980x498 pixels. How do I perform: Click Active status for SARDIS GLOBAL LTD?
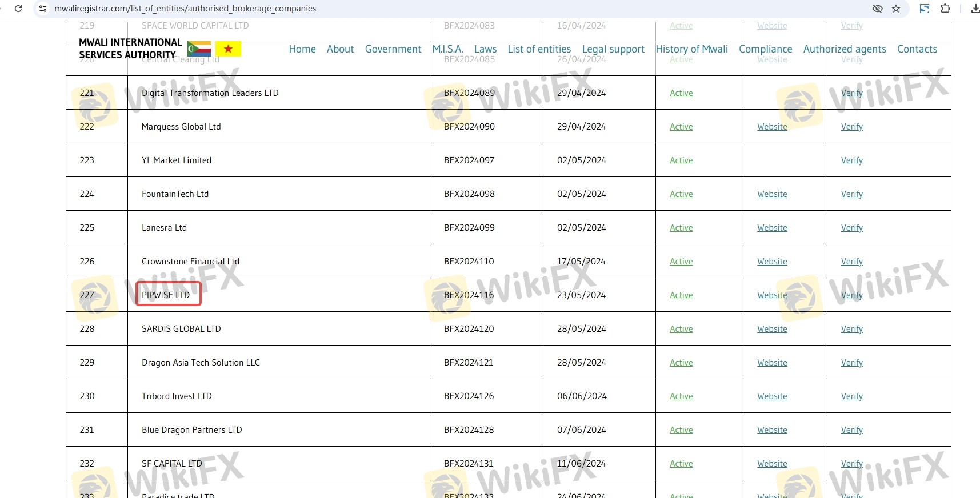(x=681, y=329)
